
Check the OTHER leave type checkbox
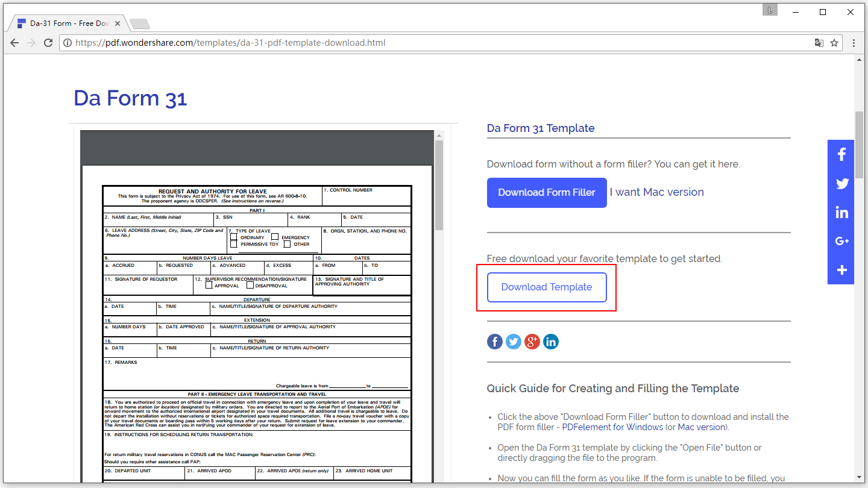(x=287, y=244)
